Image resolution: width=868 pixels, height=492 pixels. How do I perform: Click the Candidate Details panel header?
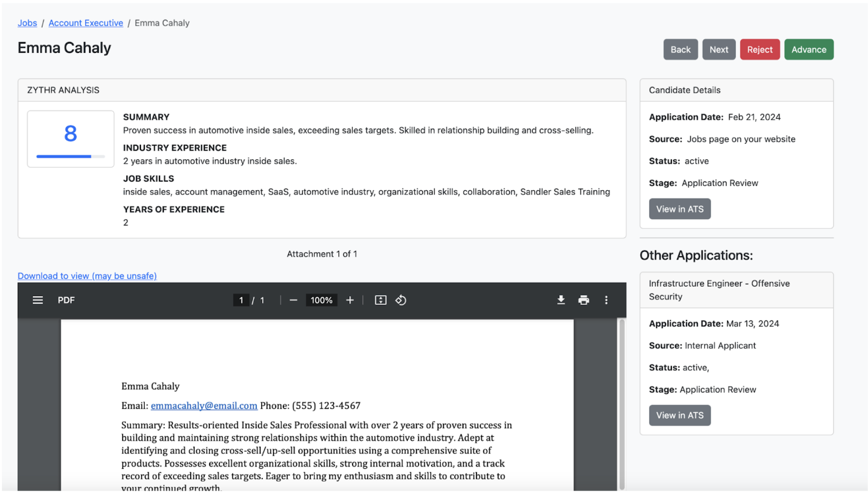(737, 90)
